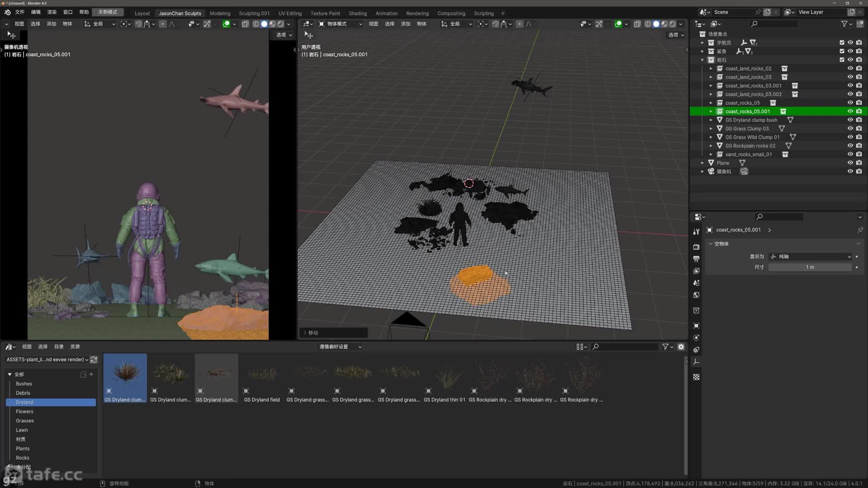Open the Tool properties tab icon
Image resolution: width=868 pixels, height=488 pixels.
[x=696, y=232]
